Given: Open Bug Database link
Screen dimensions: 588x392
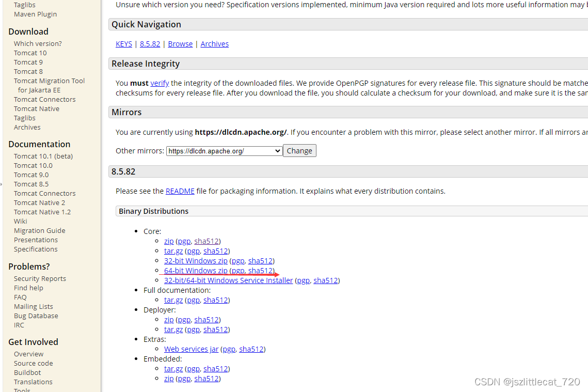Looking at the screenshot, I should 36,316.
